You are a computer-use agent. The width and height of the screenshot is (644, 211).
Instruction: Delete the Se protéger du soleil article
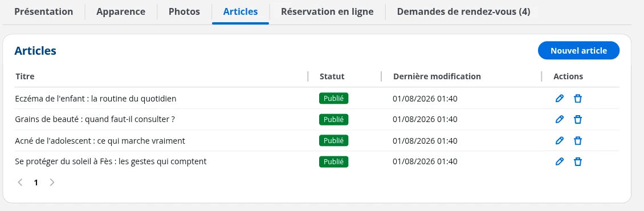point(578,161)
